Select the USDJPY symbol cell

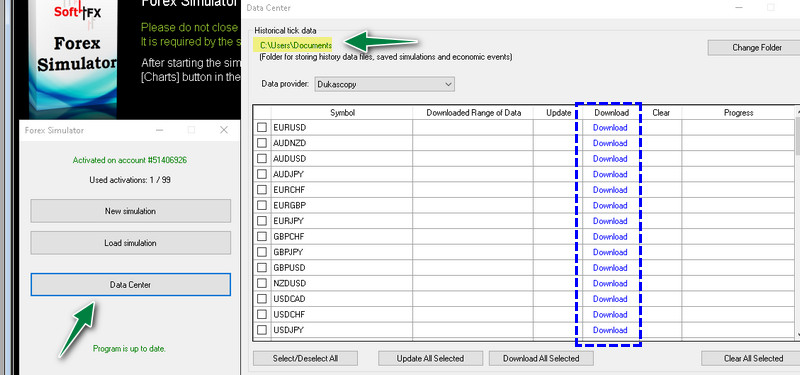[342, 330]
